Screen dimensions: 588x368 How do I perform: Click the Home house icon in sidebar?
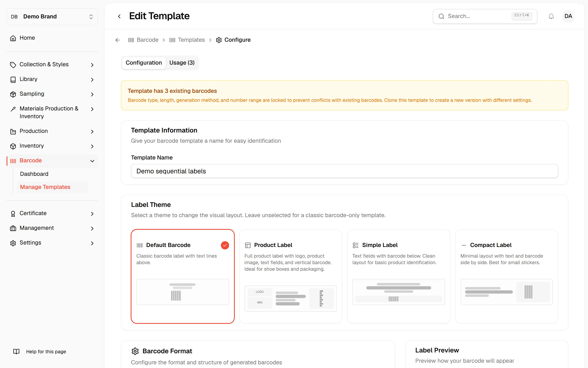[13, 38]
